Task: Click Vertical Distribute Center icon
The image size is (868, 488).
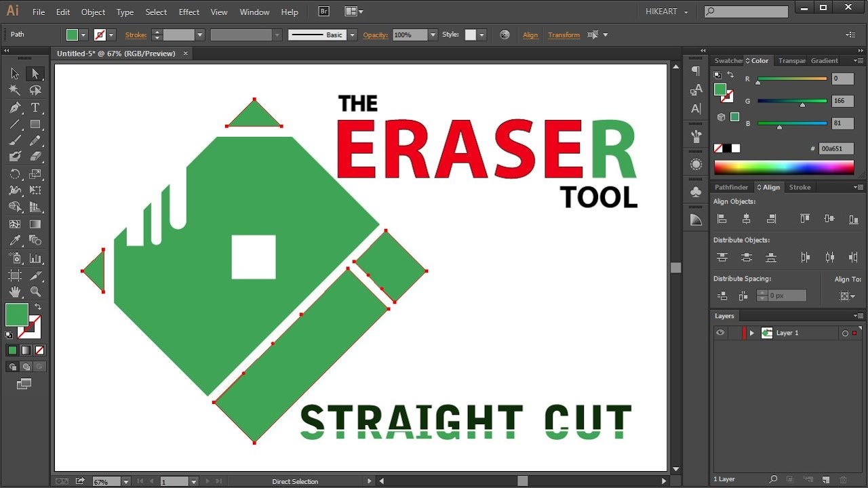Action: point(747,258)
